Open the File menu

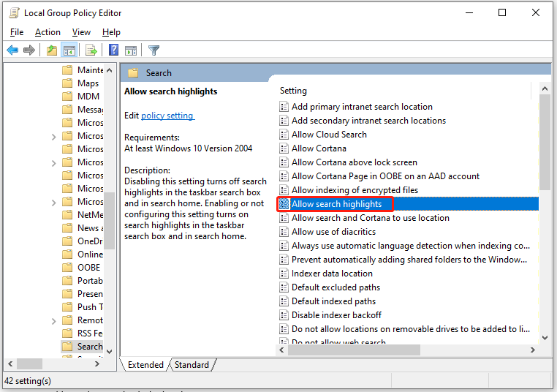pos(17,32)
